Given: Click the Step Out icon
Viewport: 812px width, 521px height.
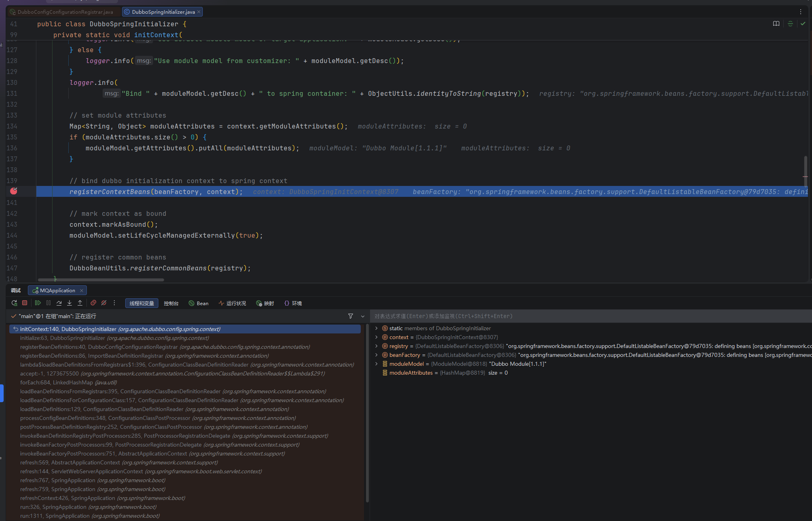Looking at the screenshot, I should point(80,303).
